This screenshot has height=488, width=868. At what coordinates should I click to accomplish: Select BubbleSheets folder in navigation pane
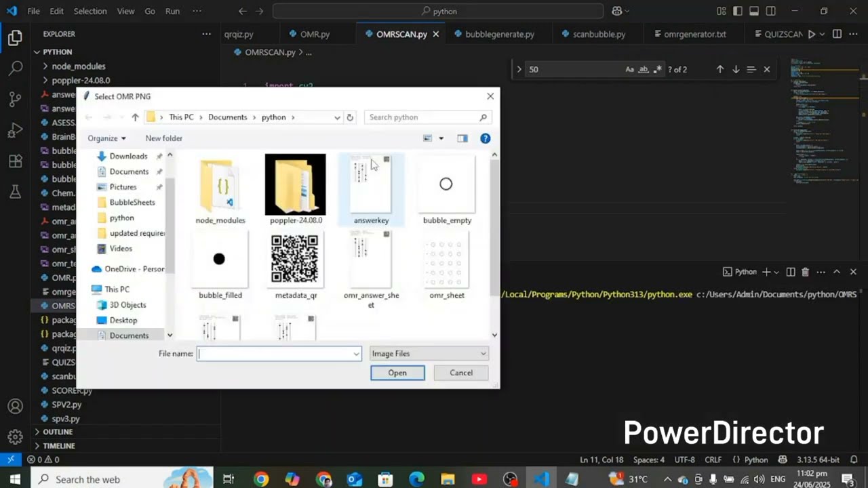132,203
